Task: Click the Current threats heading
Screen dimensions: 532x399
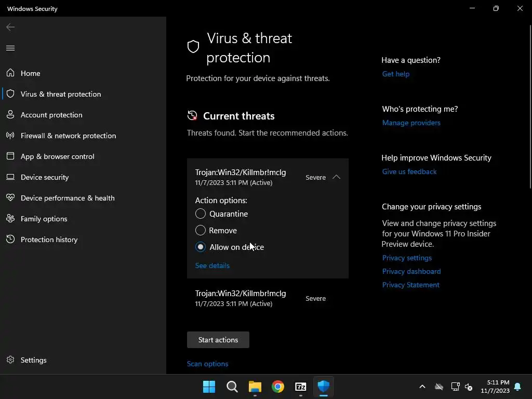Action: pos(239,116)
